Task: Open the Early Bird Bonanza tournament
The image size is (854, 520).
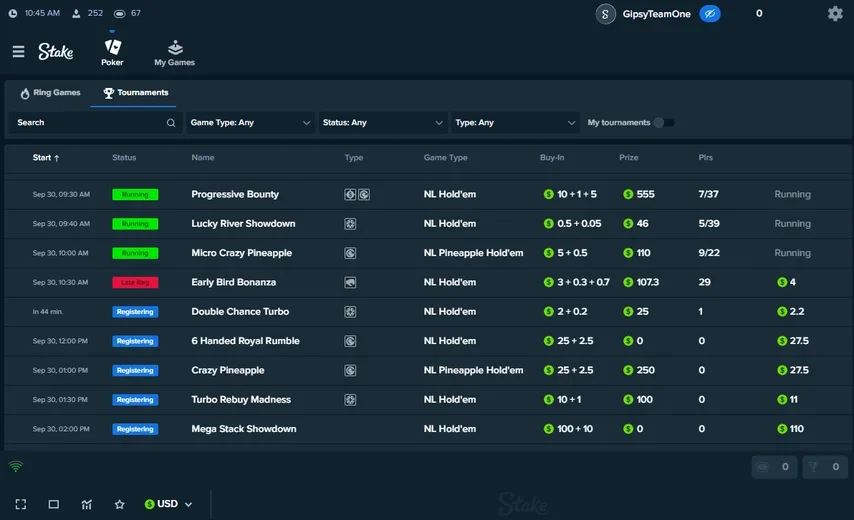Action: tap(234, 283)
